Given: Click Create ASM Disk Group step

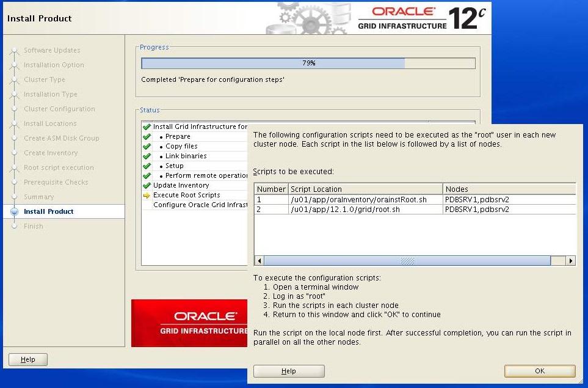Looking at the screenshot, I should 62,138.
